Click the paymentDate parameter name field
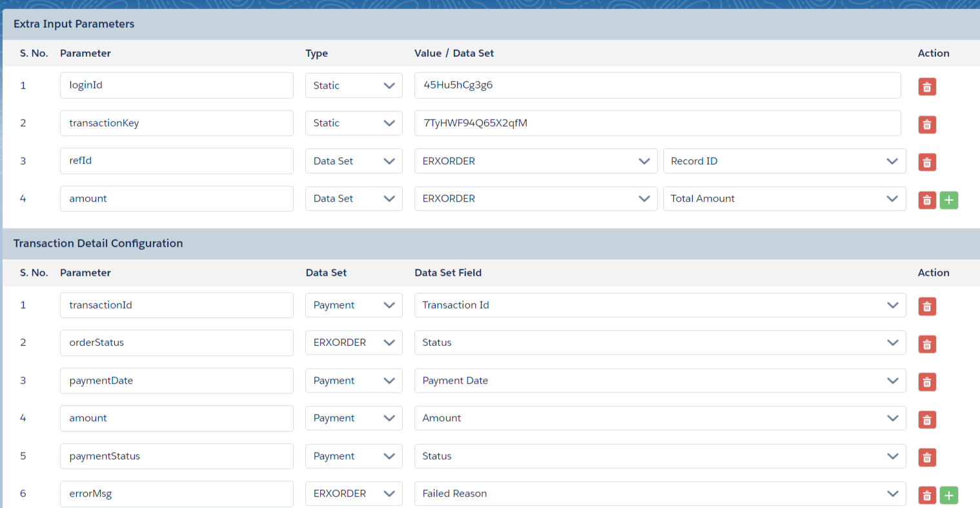The width and height of the screenshot is (980, 508). (x=176, y=381)
